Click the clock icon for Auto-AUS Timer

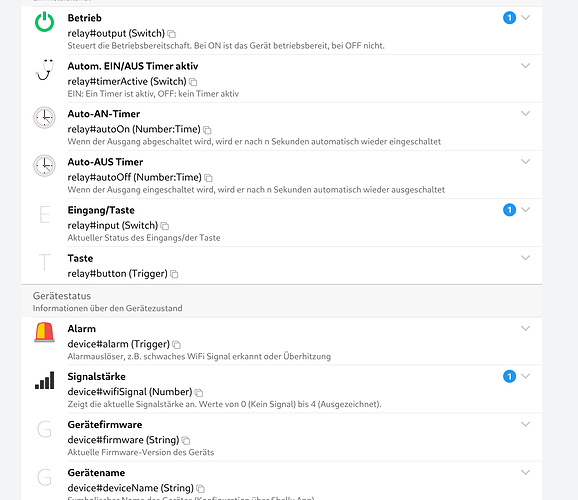[x=45, y=166]
